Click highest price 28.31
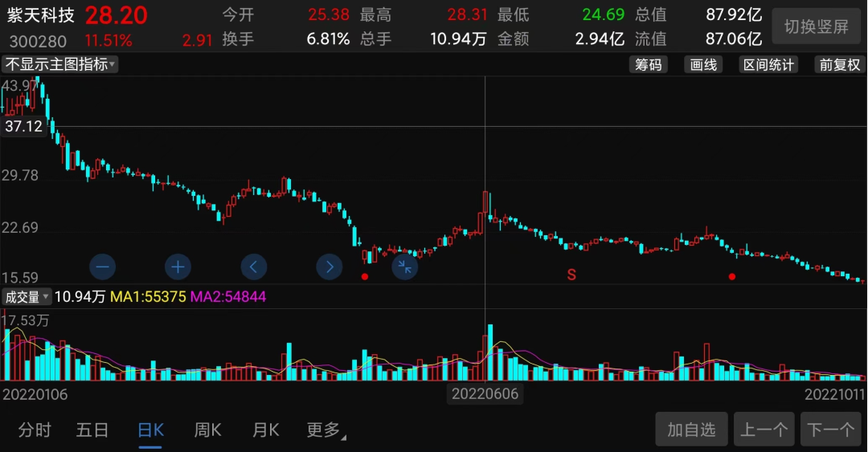868x452 pixels. click(x=467, y=14)
